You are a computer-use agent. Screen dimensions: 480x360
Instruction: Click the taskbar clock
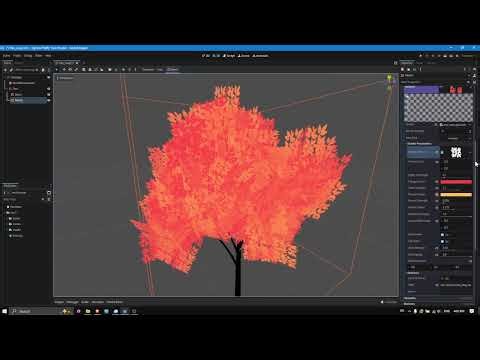[x=459, y=311]
